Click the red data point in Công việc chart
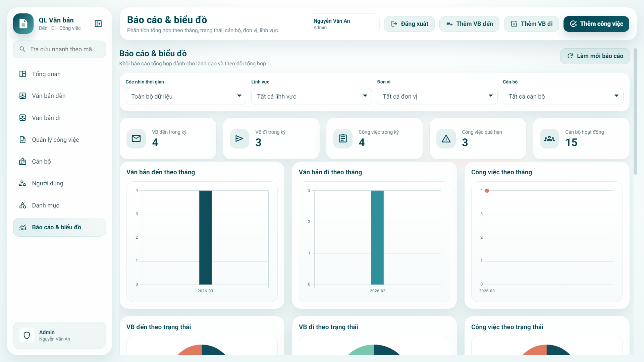 487,191
